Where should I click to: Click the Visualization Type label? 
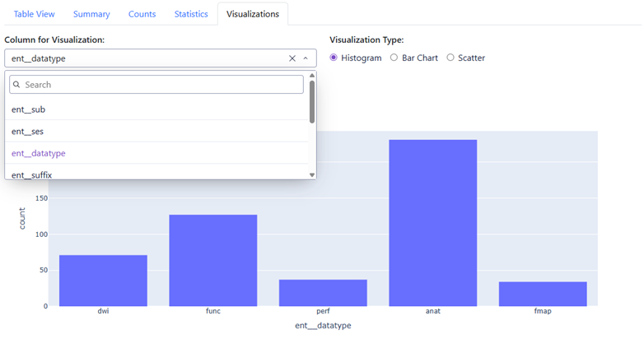coord(366,39)
